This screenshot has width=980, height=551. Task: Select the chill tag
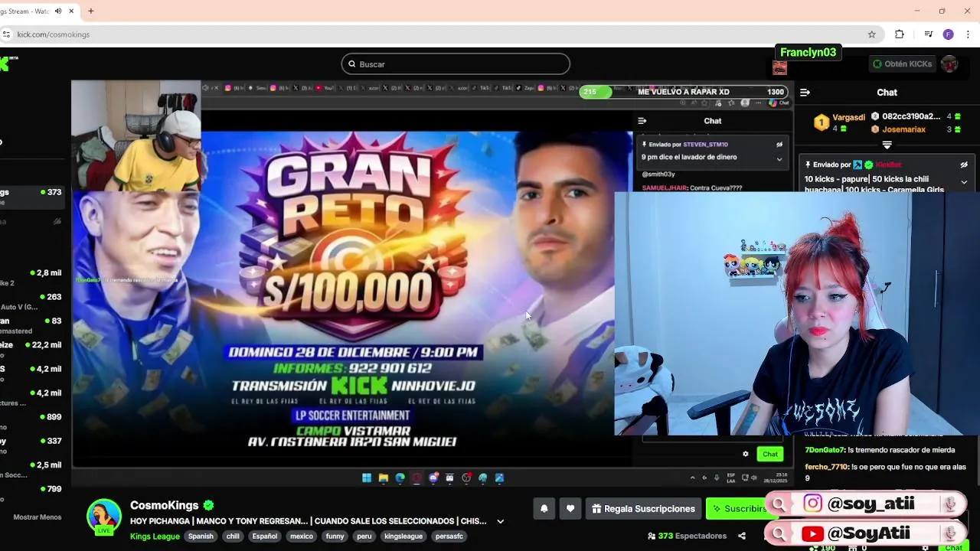coord(233,536)
